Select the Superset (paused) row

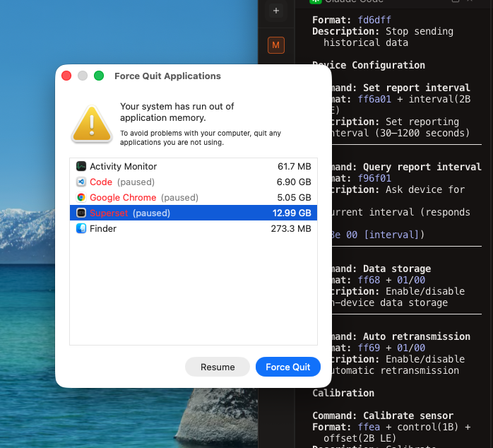194,213
